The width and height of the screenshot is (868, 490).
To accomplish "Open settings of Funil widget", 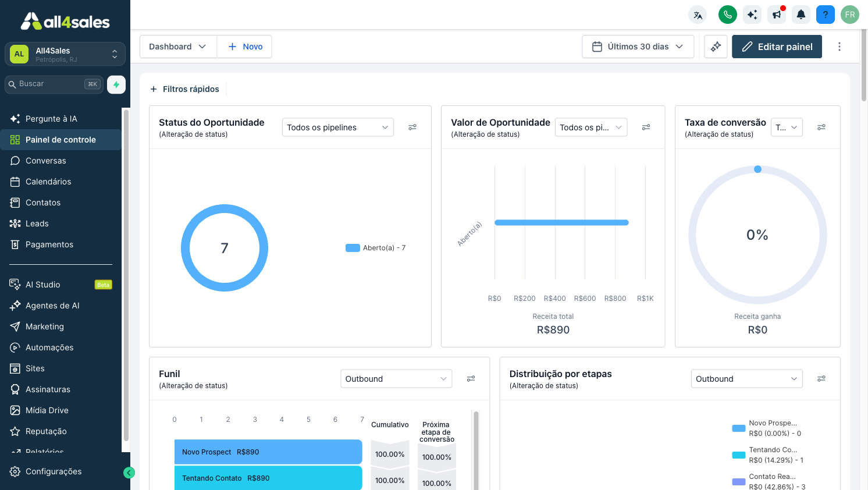I will click(471, 379).
